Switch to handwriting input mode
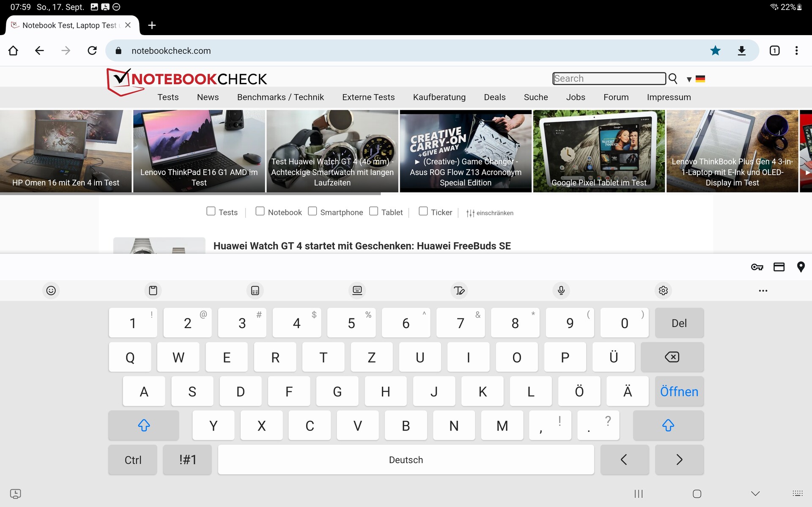The image size is (812, 507). click(x=459, y=290)
